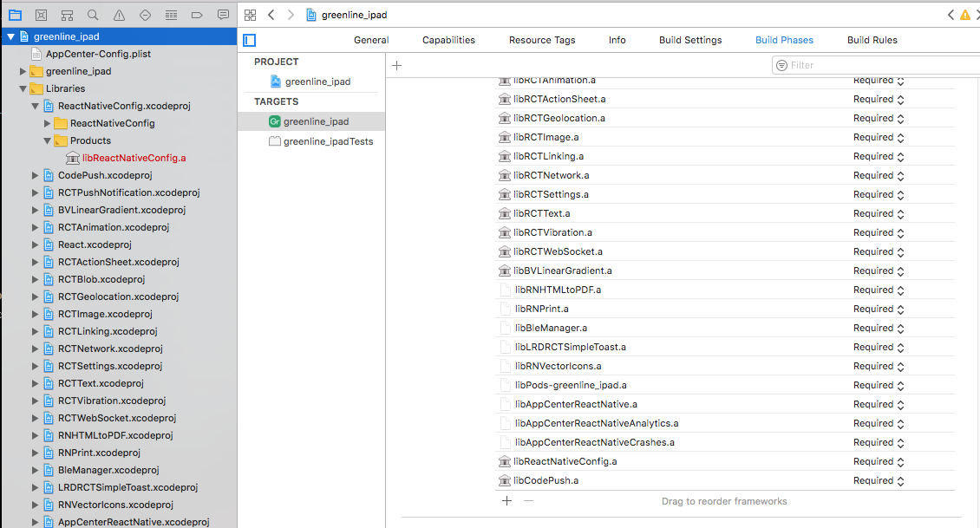Open the related items grid icon

click(x=250, y=15)
